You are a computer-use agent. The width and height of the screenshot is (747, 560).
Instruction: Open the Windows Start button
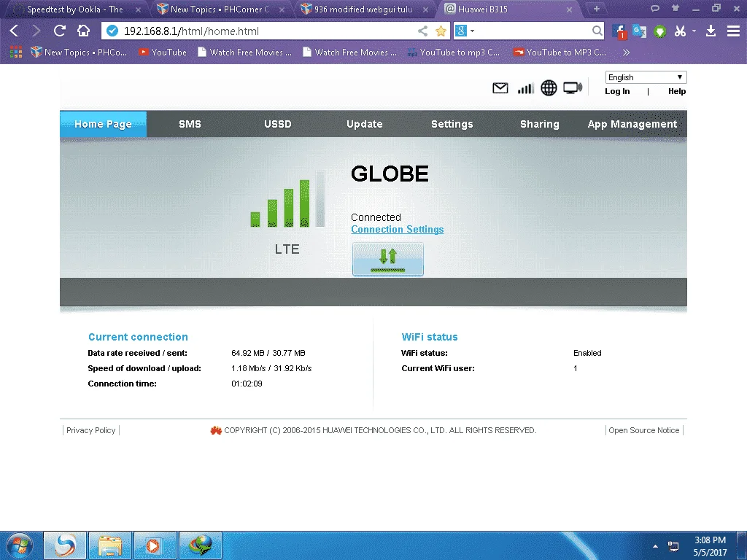20,545
